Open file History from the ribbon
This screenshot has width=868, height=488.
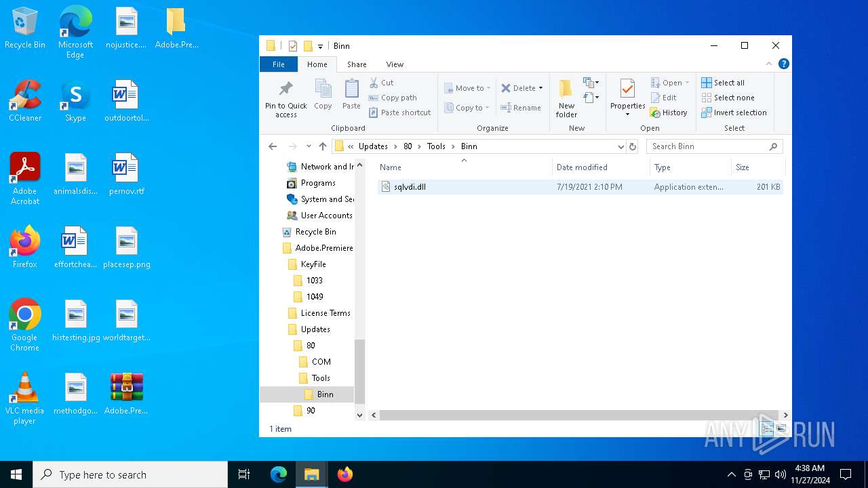click(x=669, y=113)
